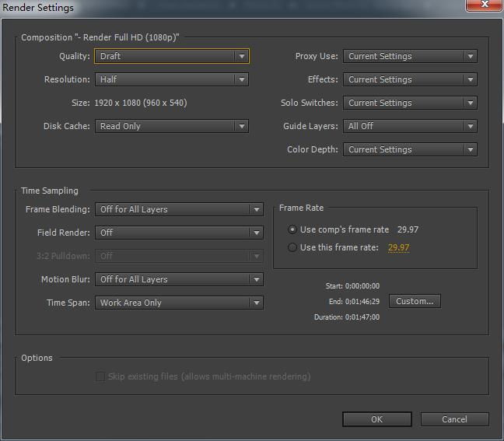Confirm render settings with OK button
Image resolution: width=504 pixels, height=441 pixels.
click(x=376, y=419)
